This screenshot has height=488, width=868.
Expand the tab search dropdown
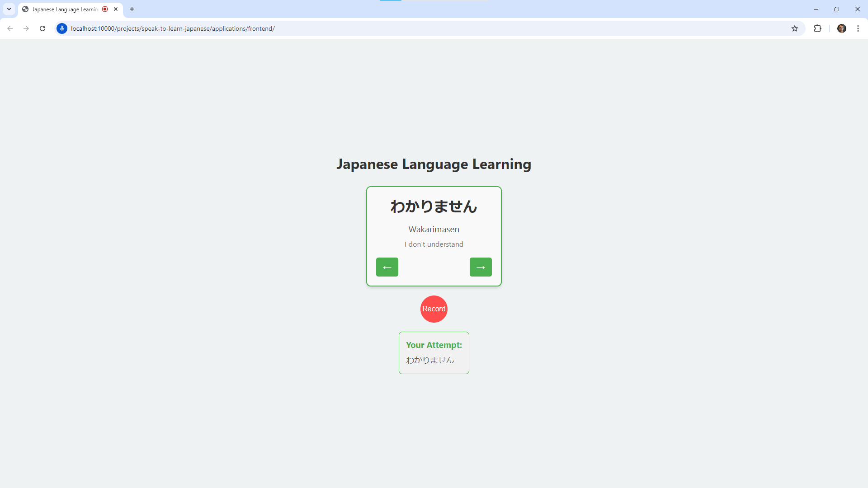(9, 9)
